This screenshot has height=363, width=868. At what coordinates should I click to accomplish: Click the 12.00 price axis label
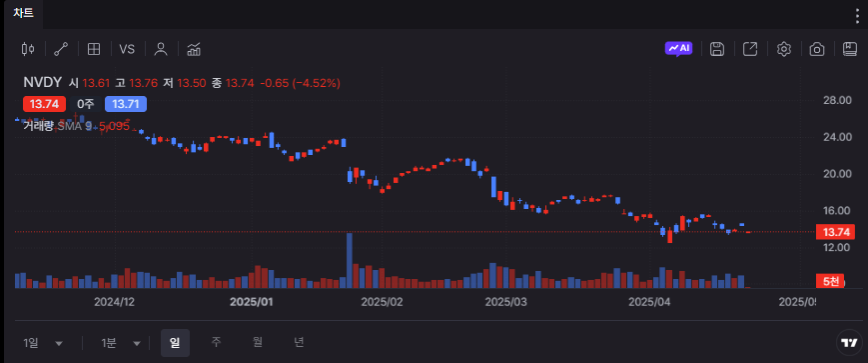click(x=837, y=247)
